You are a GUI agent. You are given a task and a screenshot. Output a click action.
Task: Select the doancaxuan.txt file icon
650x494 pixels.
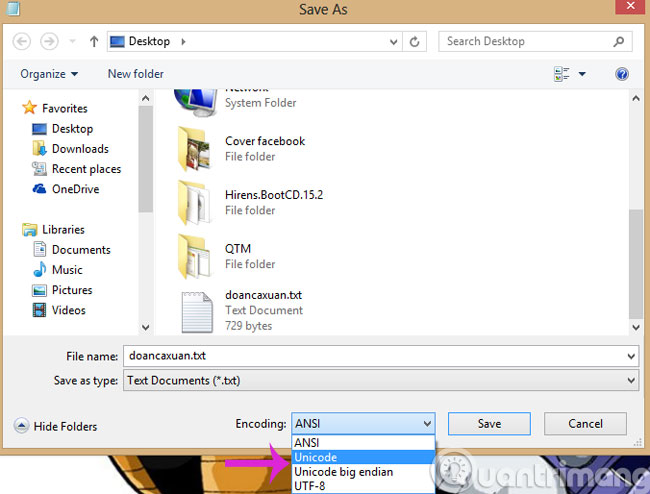coord(197,312)
